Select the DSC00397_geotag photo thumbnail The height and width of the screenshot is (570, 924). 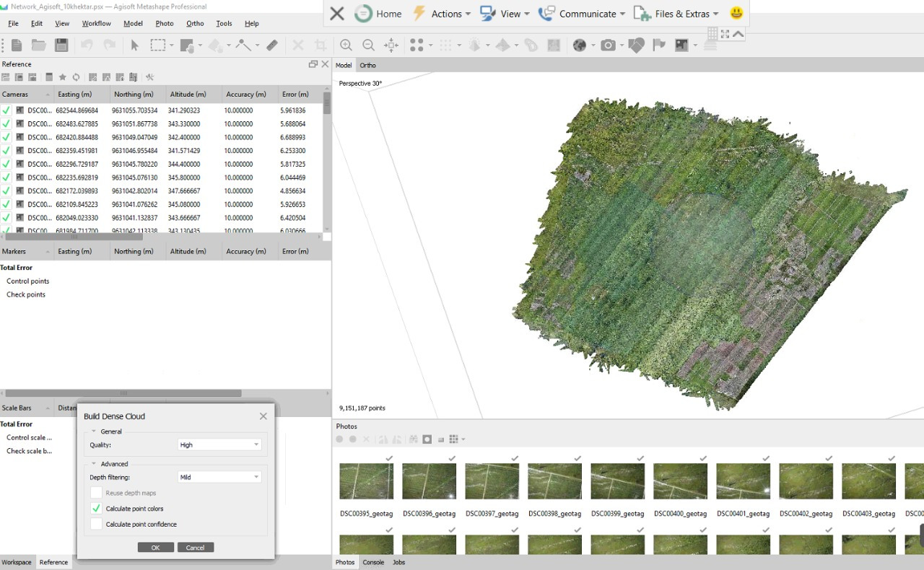[x=492, y=481]
